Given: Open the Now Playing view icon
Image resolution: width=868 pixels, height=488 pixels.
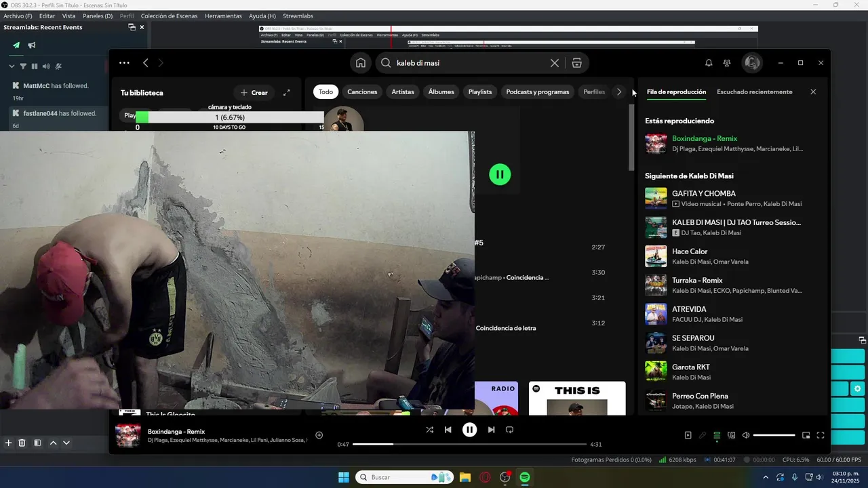Looking at the screenshot, I should pyautogui.click(x=688, y=435).
